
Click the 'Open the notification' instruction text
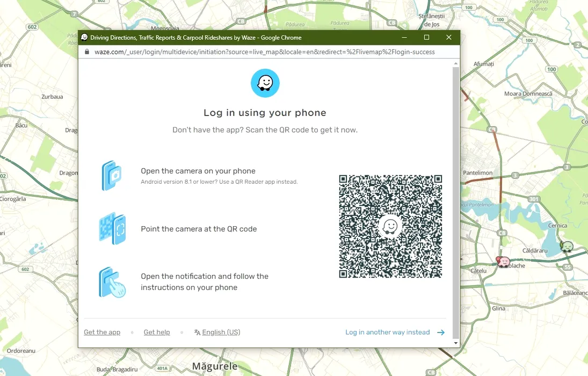click(205, 282)
